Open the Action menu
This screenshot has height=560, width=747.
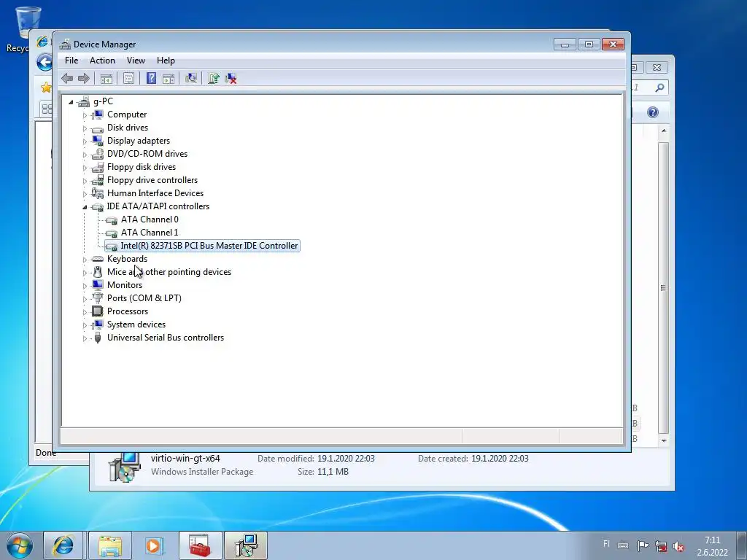[102, 61]
